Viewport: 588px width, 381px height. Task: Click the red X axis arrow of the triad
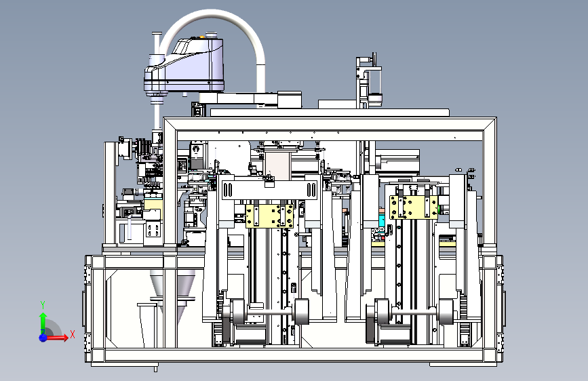(57, 338)
